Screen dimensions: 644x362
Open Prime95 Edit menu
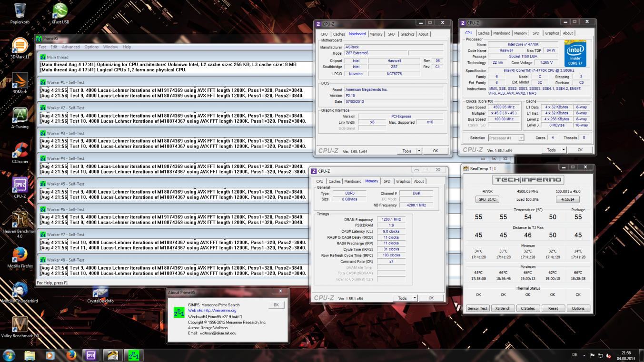(54, 47)
